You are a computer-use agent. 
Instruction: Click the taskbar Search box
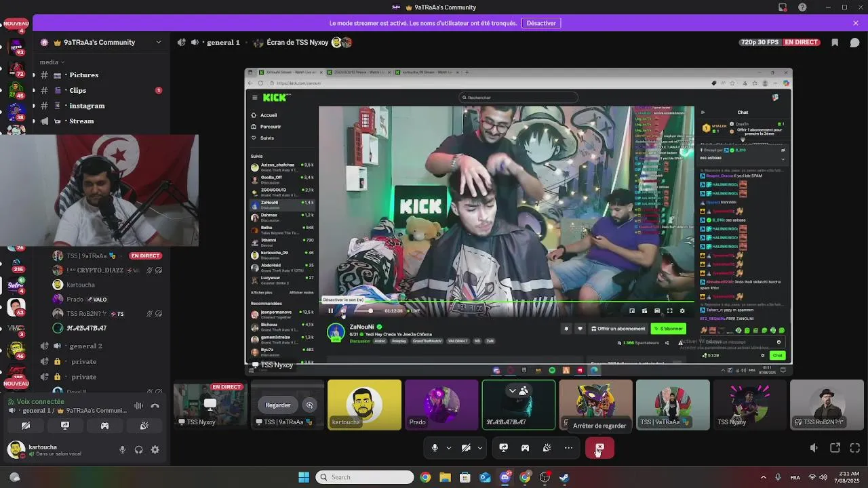point(364,477)
